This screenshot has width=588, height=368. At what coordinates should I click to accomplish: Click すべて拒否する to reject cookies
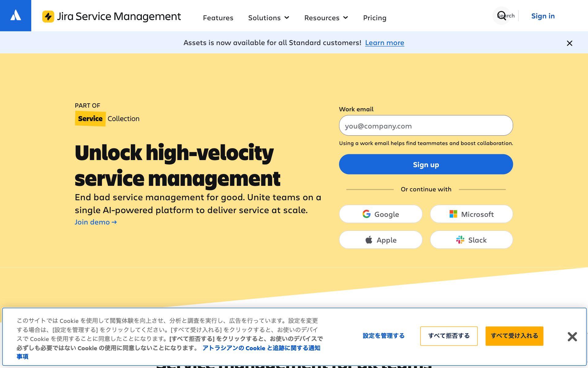point(449,336)
